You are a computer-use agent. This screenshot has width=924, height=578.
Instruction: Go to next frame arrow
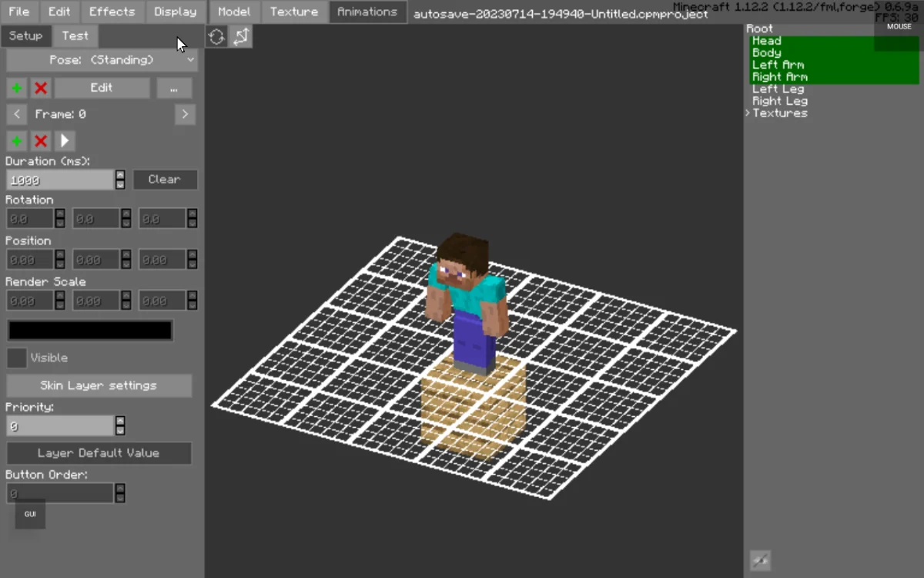coord(185,114)
